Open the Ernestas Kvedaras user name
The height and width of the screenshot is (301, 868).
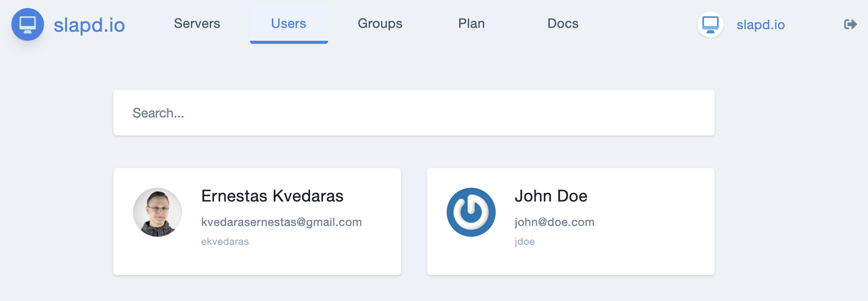point(272,196)
